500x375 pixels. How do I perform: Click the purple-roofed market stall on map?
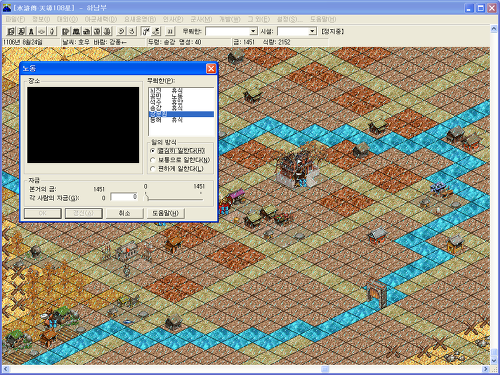[236, 196]
